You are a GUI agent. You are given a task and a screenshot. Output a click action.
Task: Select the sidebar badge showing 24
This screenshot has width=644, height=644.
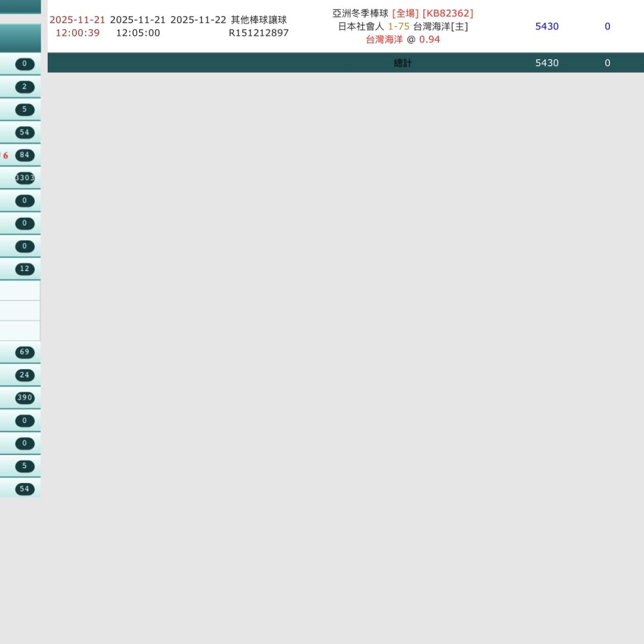(24, 374)
